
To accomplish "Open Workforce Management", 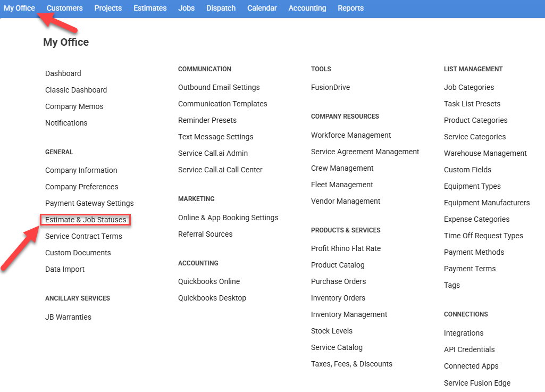I will click(351, 135).
